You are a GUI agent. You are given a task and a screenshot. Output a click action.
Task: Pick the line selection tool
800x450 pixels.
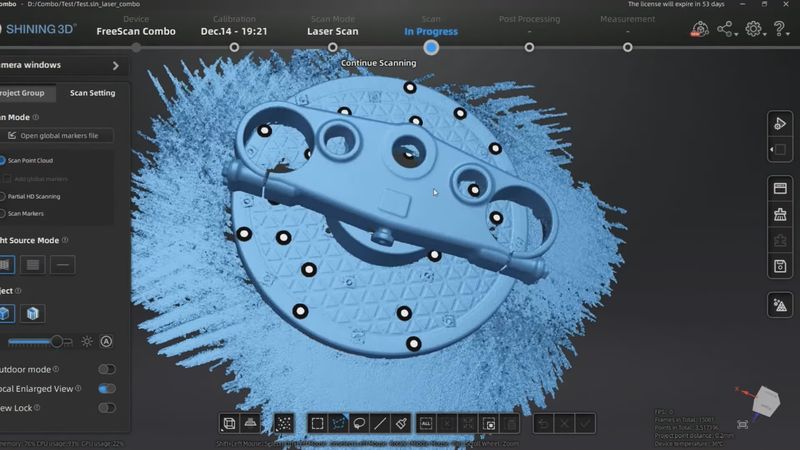pos(380,424)
